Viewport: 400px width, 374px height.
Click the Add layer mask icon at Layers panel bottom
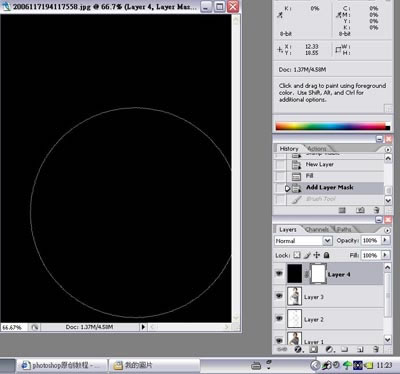pos(313,349)
